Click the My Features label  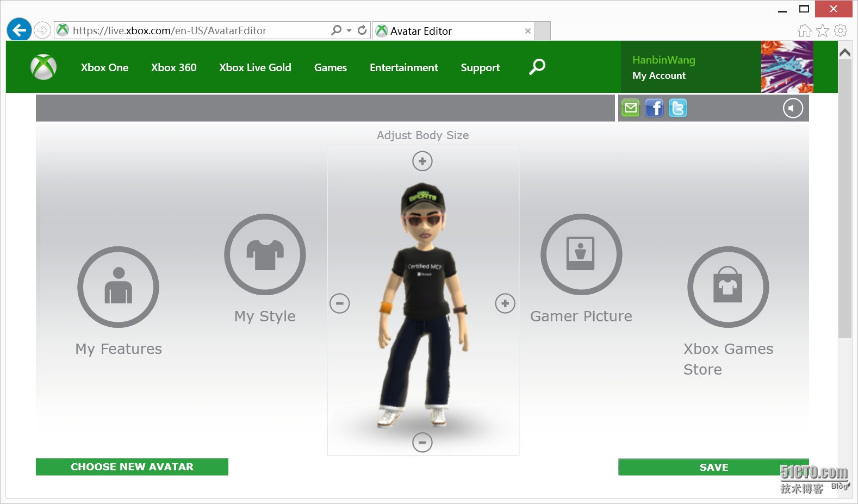click(x=119, y=349)
